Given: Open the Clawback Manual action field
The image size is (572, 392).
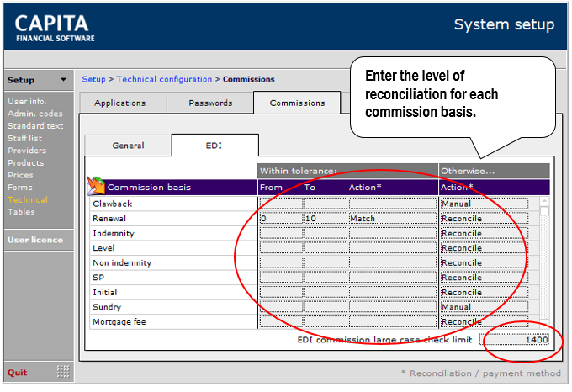Looking at the screenshot, I should coord(485,204).
